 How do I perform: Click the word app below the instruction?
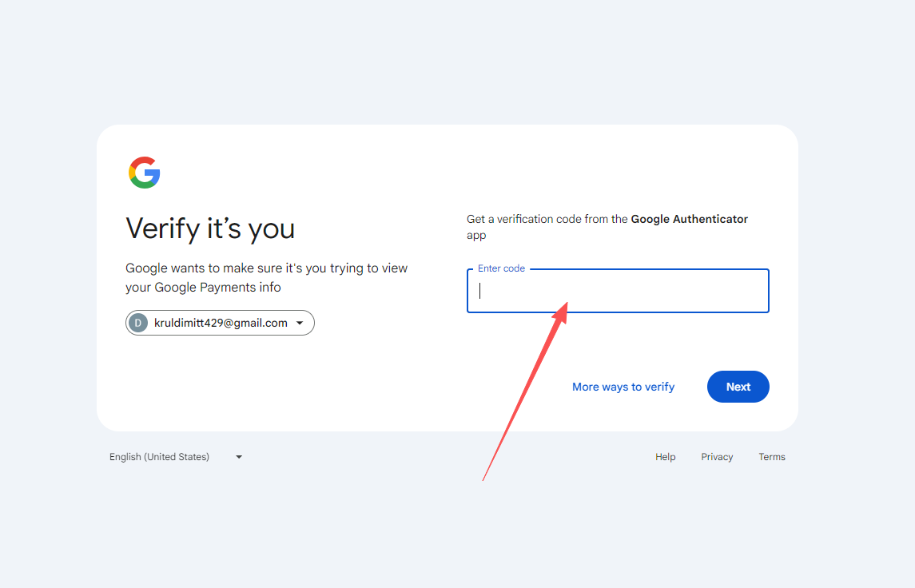click(x=476, y=236)
